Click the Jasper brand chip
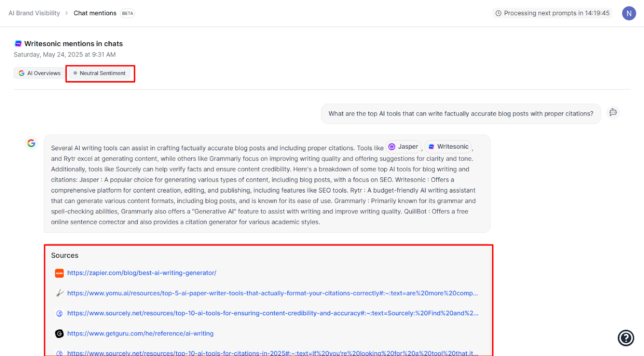644x356 pixels. click(x=403, y=147)
